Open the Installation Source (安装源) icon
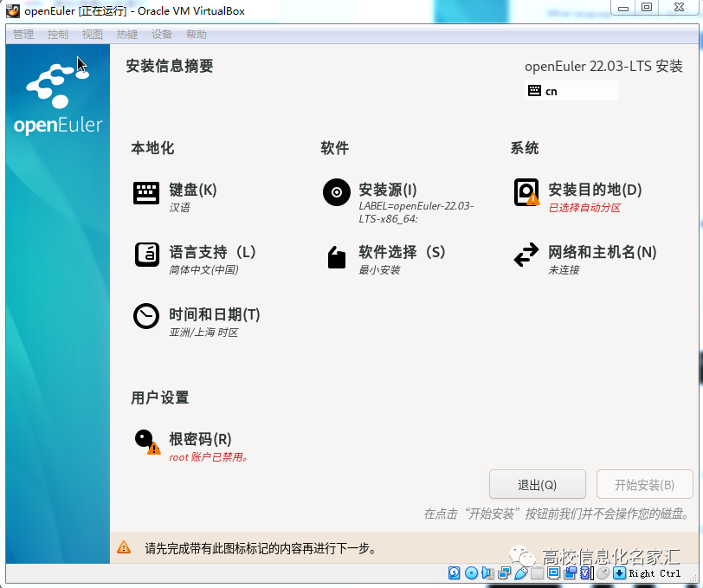 (336, 192)
